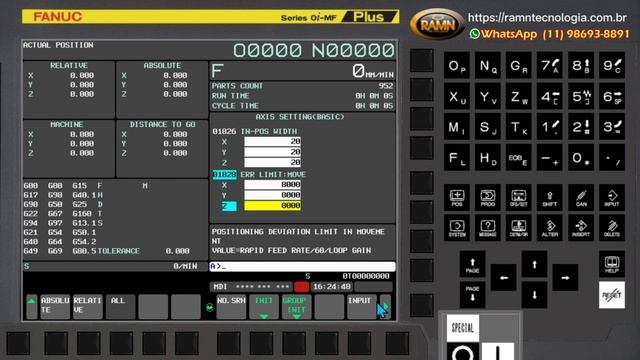Viewport: 640px width, 360px height.
Task: Select the ABSOLUTE soft key
Action: click(x=55, y=306)
